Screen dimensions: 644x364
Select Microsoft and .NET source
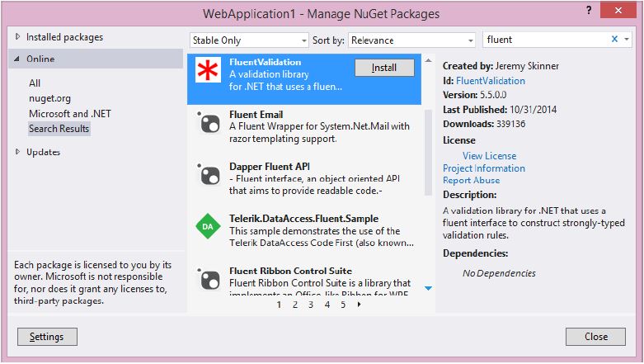pos(70,114)
